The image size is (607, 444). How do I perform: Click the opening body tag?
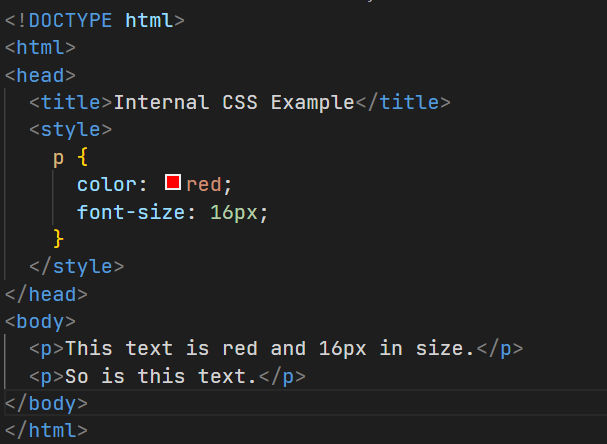[x=40, y=321]
